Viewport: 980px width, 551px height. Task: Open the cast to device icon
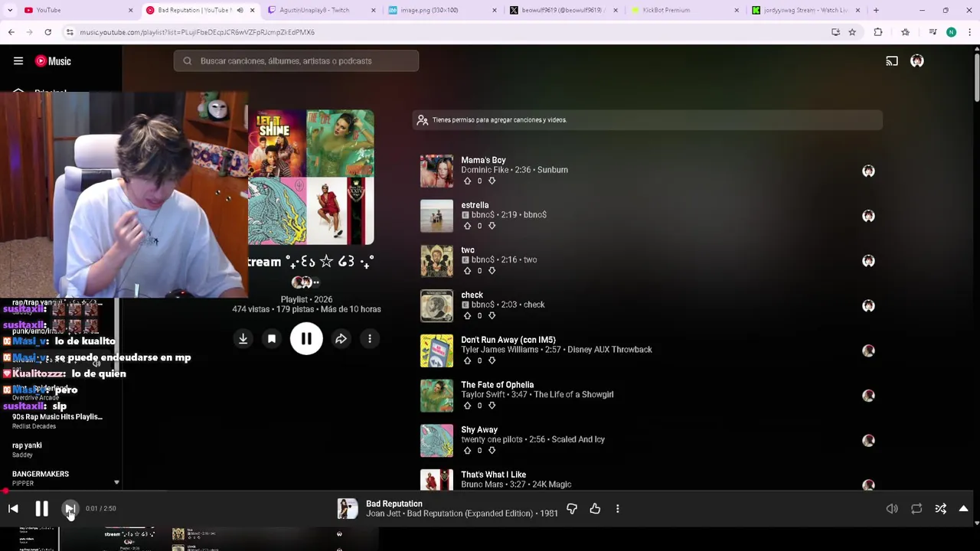892,61
